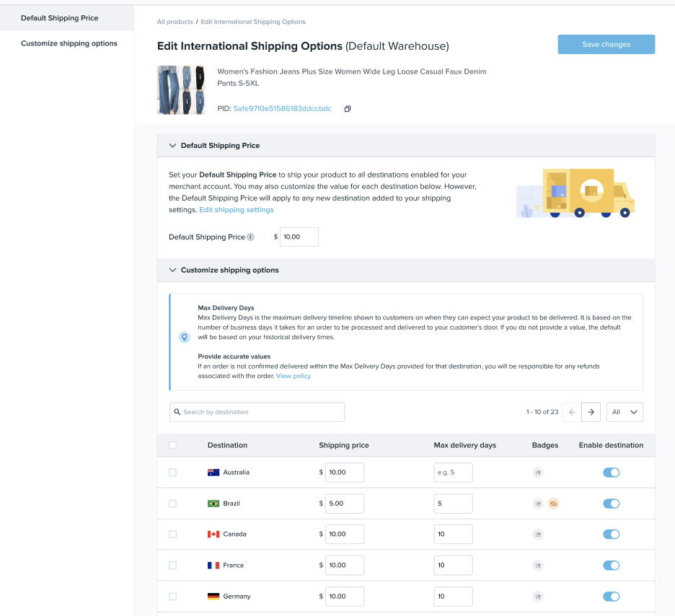Disable the Australia destination toggle
675x616 pixels.
click(x=611, y=472)
